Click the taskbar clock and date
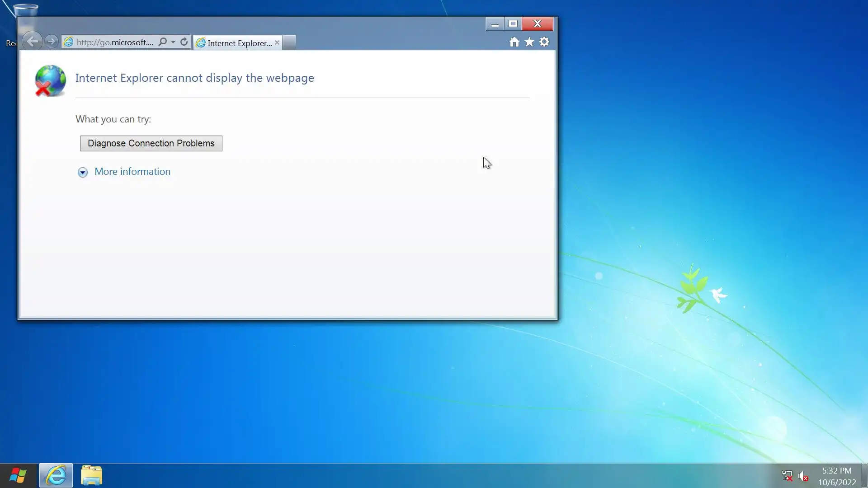The width and height of the screenshot is (868, 488). click(836, 476)
